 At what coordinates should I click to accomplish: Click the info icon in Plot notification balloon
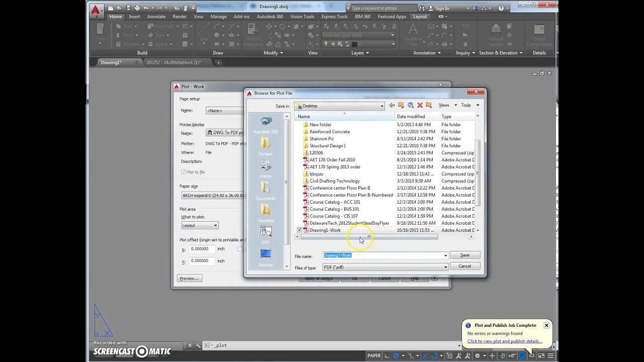pos(468,325)
